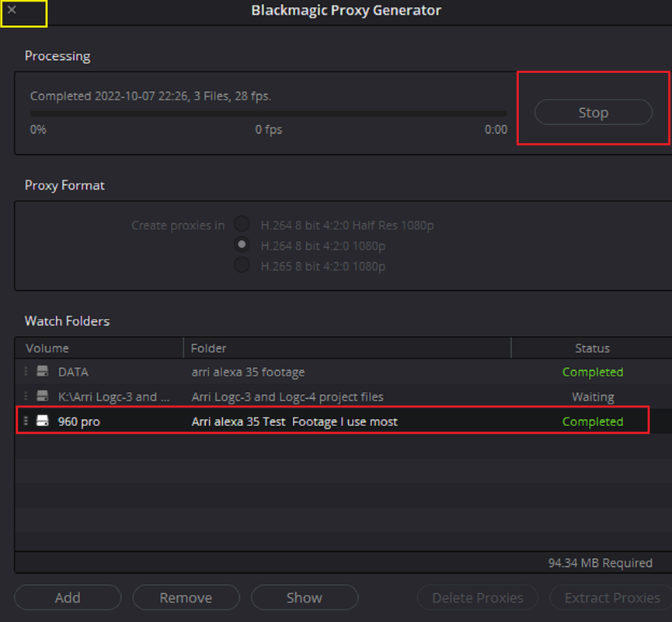Click the Completed status of the DATA row
Screen dimensions: 672x622
click(x=593, y=372)
